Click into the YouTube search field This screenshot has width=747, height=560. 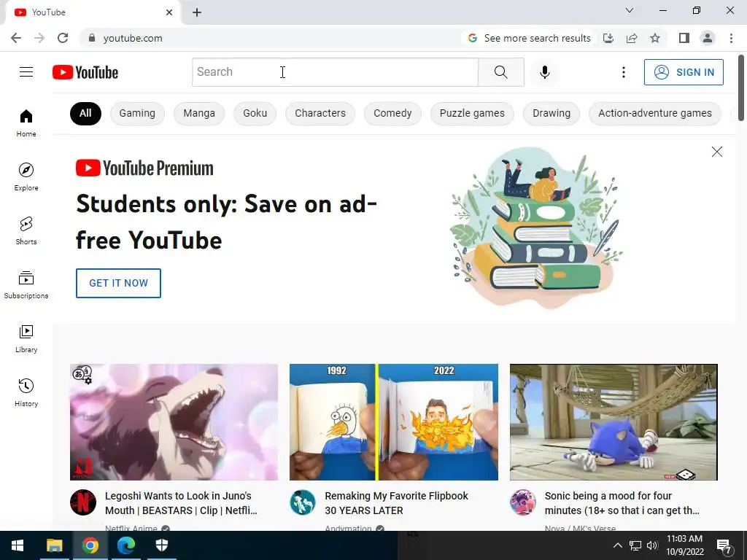[335, 72]
